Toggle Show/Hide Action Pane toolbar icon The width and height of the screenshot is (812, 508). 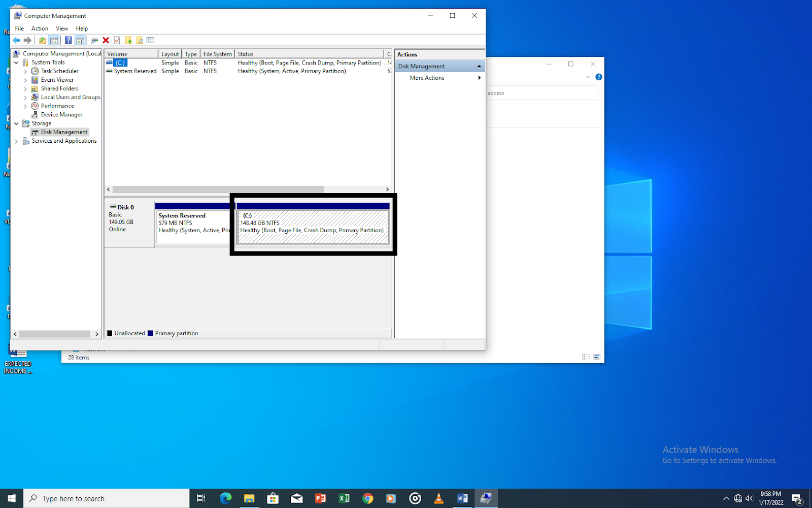(80, 40)
